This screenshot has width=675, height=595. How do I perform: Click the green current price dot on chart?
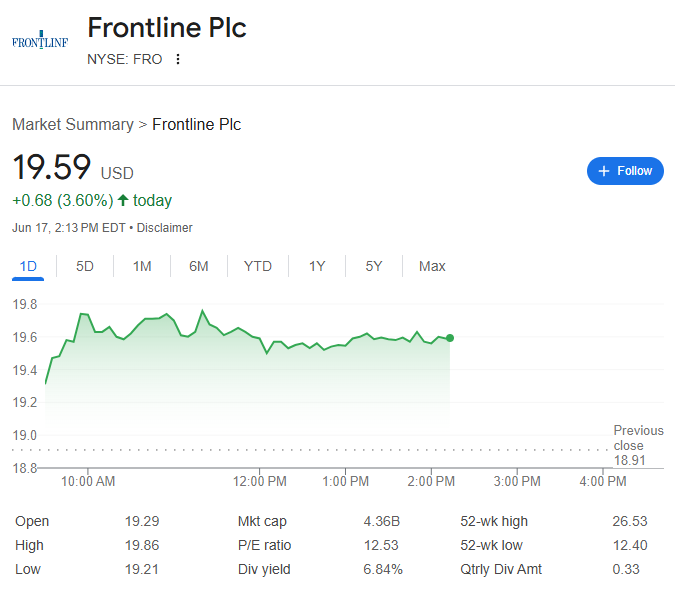pyautogui.click(x=450, y=338)
